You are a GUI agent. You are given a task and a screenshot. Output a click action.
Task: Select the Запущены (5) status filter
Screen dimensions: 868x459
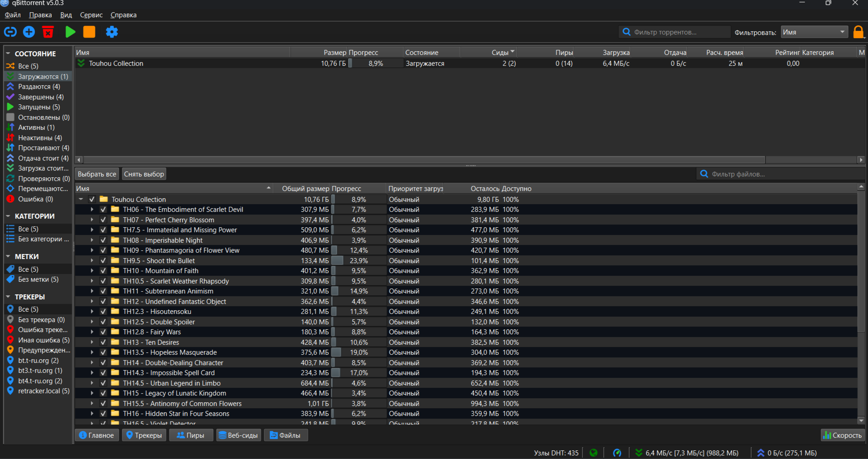pos(38,107)
